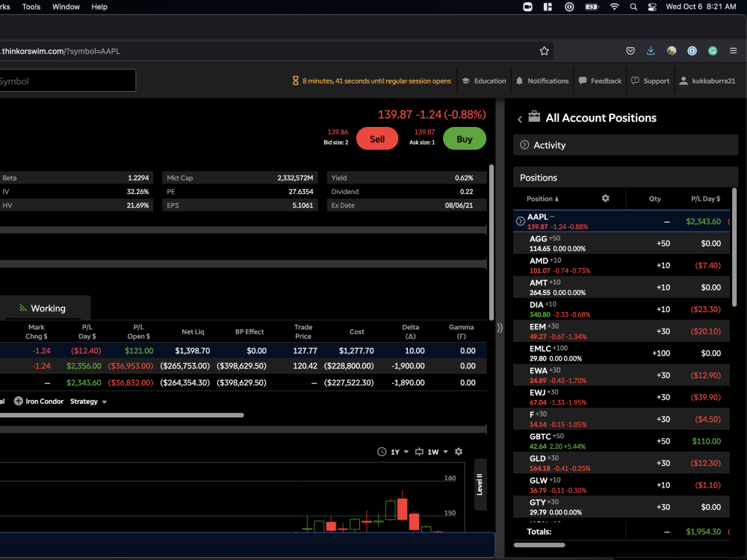
Task: Collapse side panel with double chevron handle
Action: tap(500, 328)
